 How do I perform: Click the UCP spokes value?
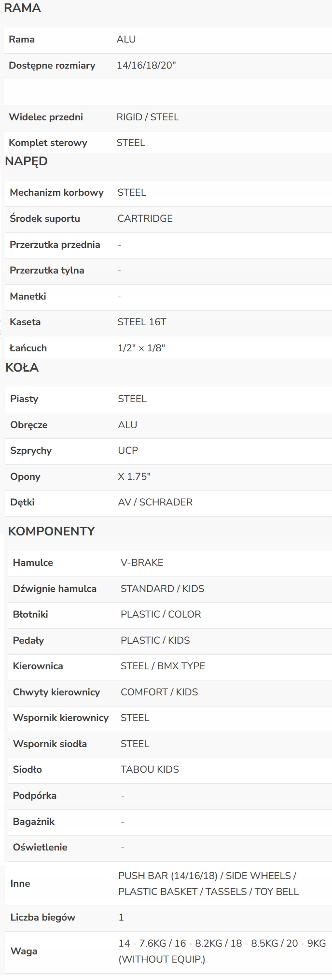point(128,451)
